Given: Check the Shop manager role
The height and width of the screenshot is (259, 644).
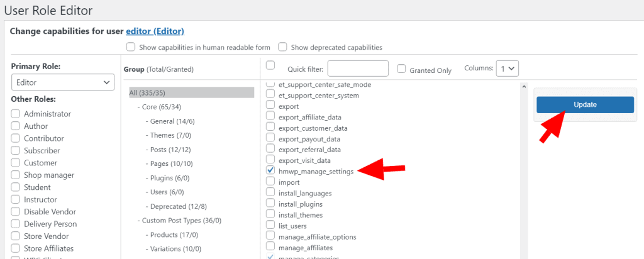Looking at the screenshot, I should pos(16,175).
